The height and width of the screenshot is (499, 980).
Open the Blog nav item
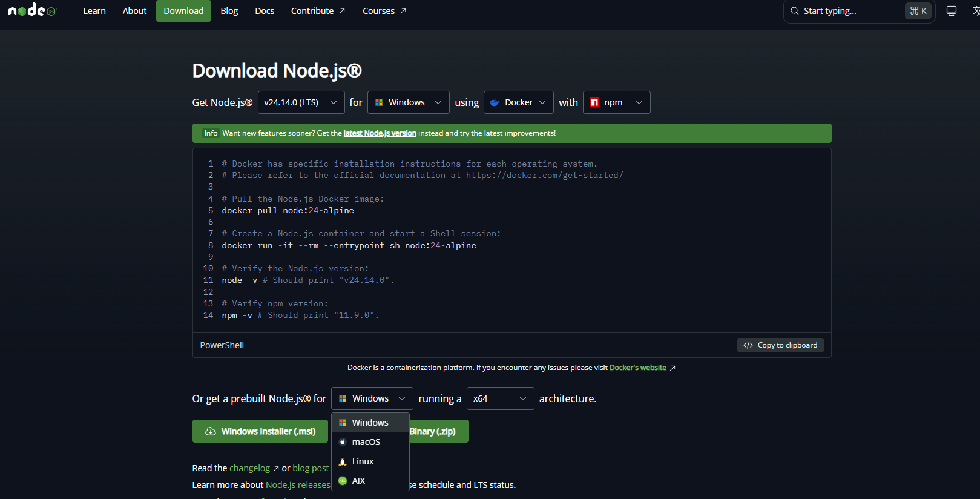tap(229, 11)
